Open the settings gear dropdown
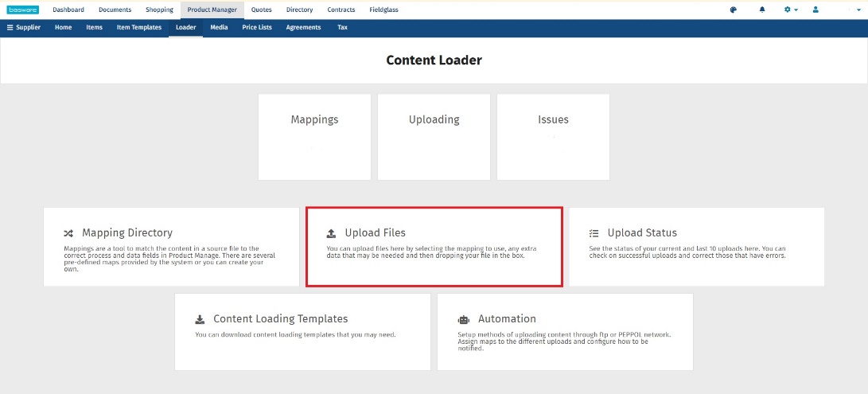Image resolution: width=868 pixels, height=394 pixels. point(791,10)
